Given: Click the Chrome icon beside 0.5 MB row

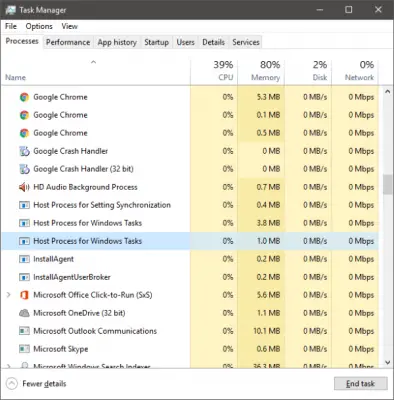Looking at the screenshot, I should [24, 133].
